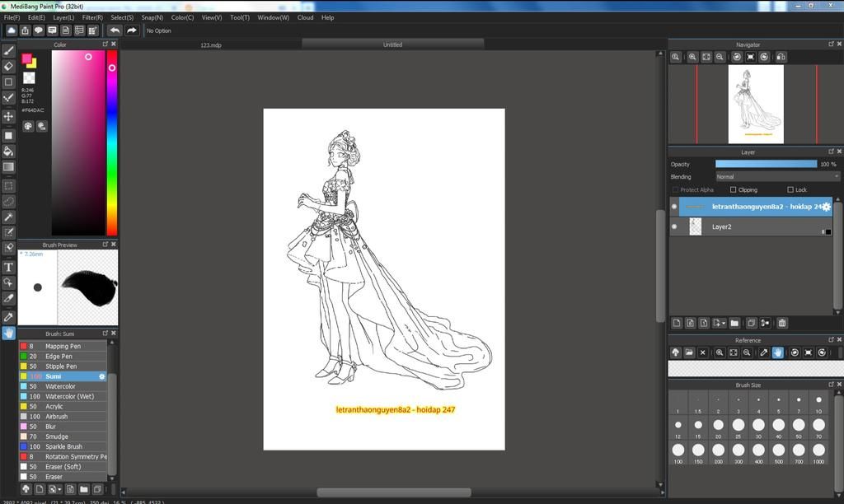
Task: Select the Eraser tool in left toolbar
Action: (8, 66)
